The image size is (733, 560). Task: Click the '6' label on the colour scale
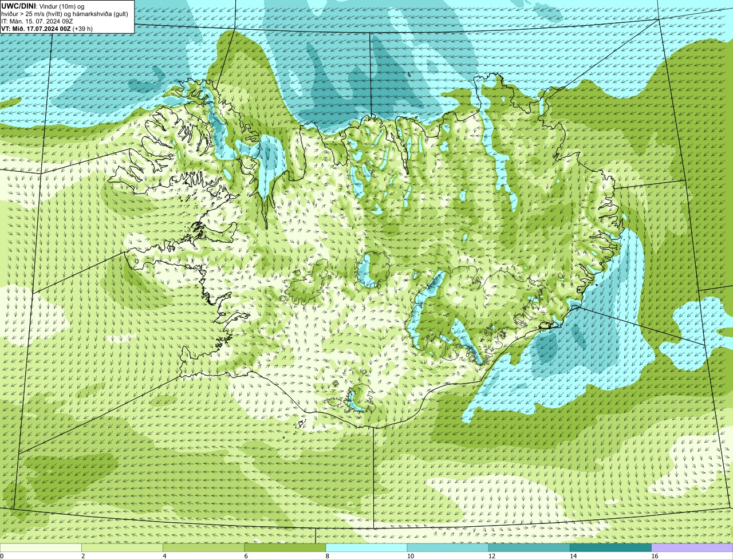click(x=246, y=556)
